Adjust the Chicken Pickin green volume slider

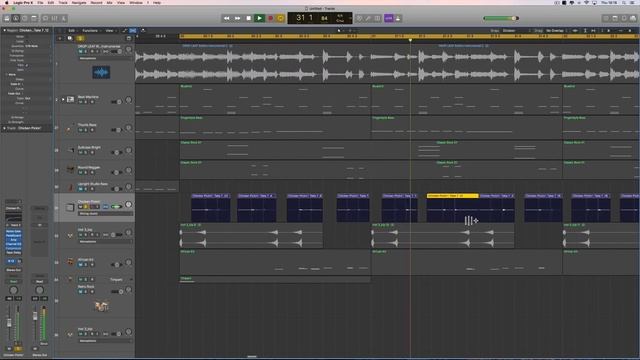(116, 207)
